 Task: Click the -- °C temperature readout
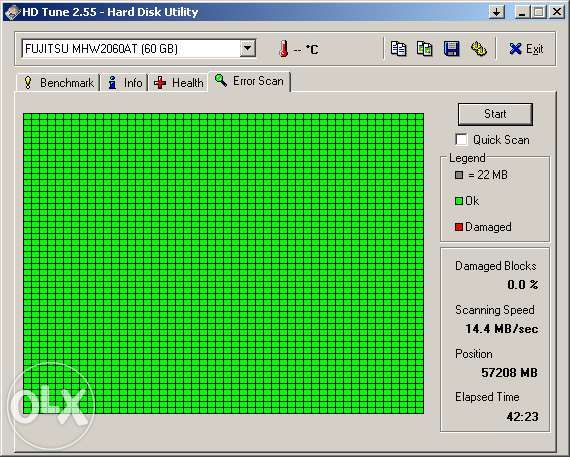pyautogui.click(x=306, y=49)
